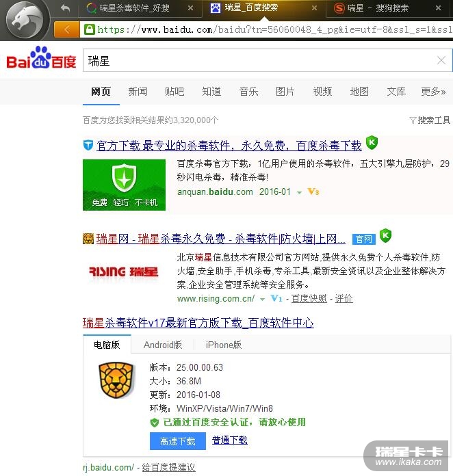Open the 官方下载 最专业的杀毒软件 ad link
453x476 pixels.
pyautogui.click(x=229, y=146)
